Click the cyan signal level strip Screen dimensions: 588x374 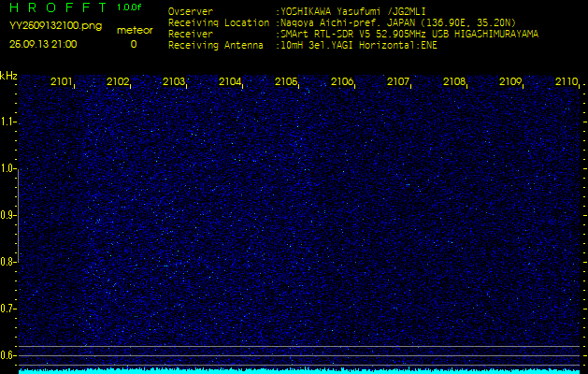[299, 370]
